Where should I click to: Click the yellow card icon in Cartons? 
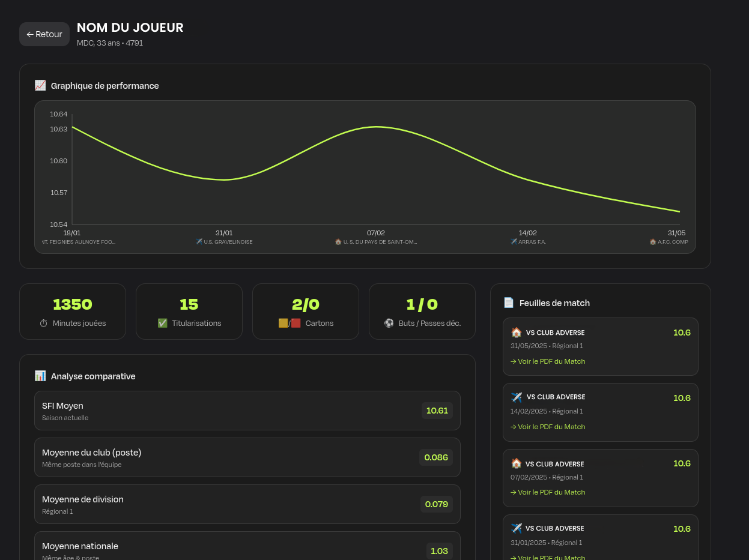pos(284,323)
